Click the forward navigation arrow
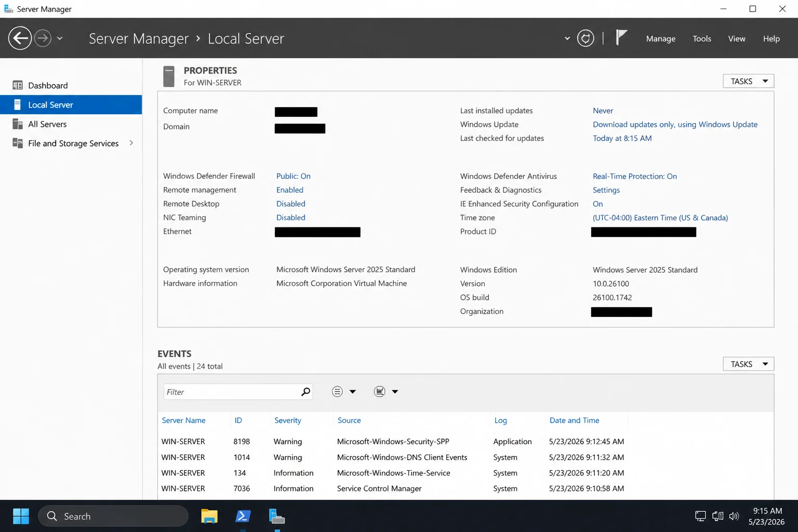This screenshot has height=532, width=798. pyautogui.click(x=43, y=38)
